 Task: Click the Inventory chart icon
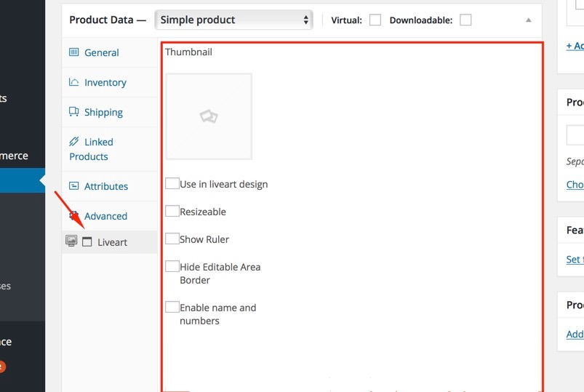pos(73,82)
